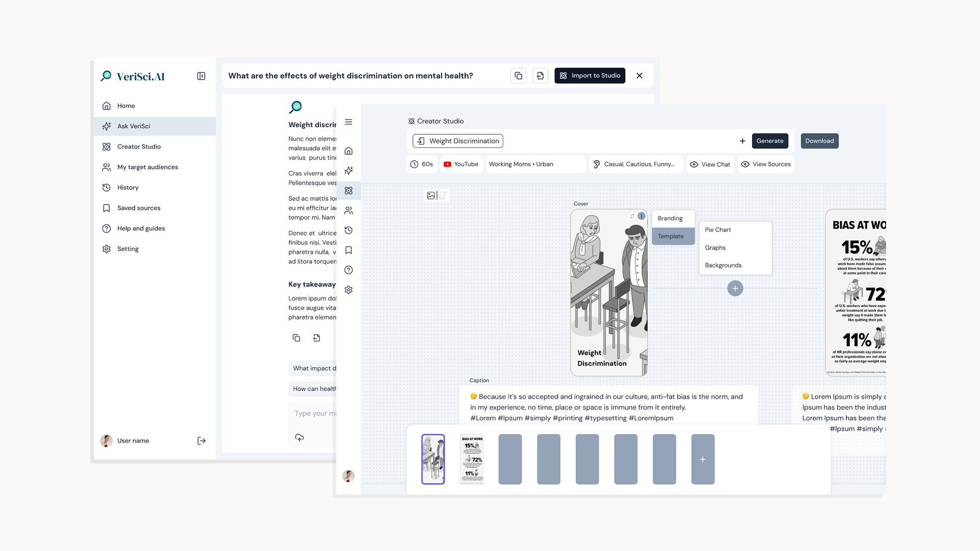Choose Pie Chart from template submenu
This screenshot has width=980, height=551.
(718, 230)
